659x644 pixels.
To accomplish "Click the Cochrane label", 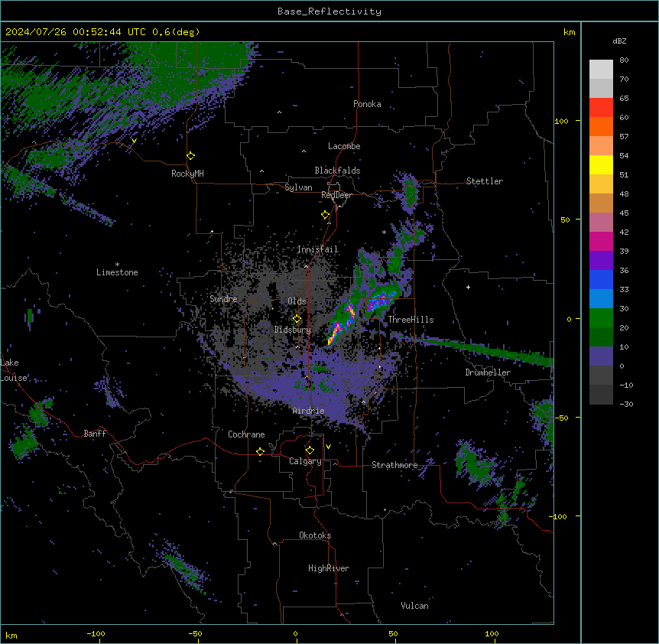I will 246,434.
